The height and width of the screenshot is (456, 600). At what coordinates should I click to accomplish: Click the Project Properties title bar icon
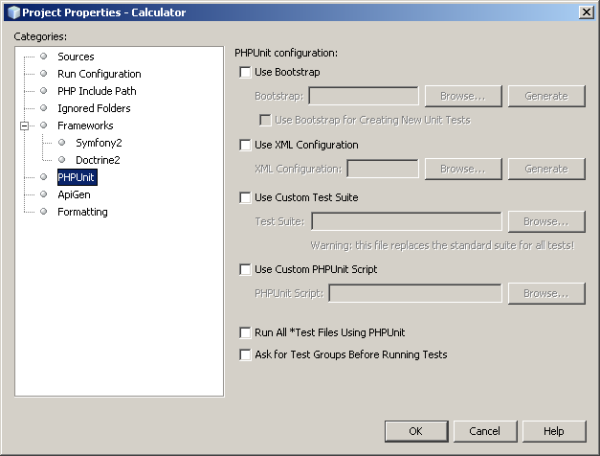[12, 11]
